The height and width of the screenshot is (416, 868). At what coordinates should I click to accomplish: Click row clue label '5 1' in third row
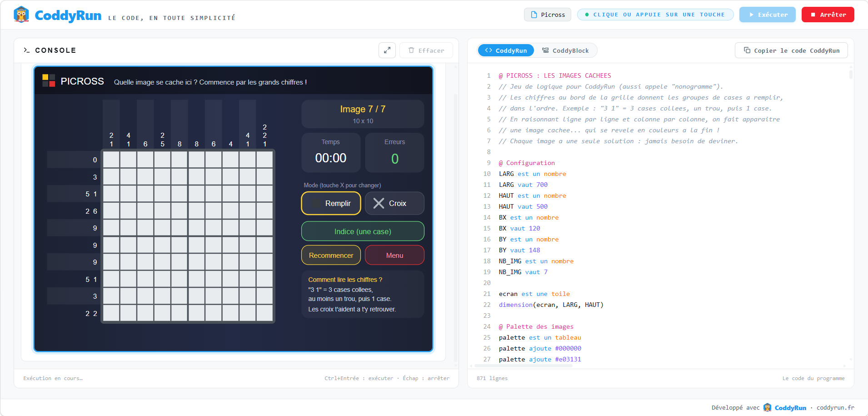click(91, 194)
